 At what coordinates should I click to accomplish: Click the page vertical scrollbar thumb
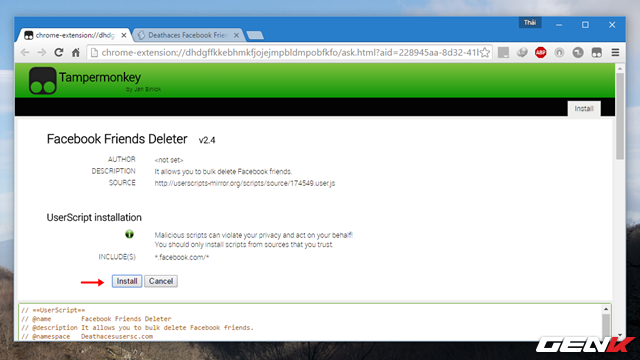click(x=620, y=116)
